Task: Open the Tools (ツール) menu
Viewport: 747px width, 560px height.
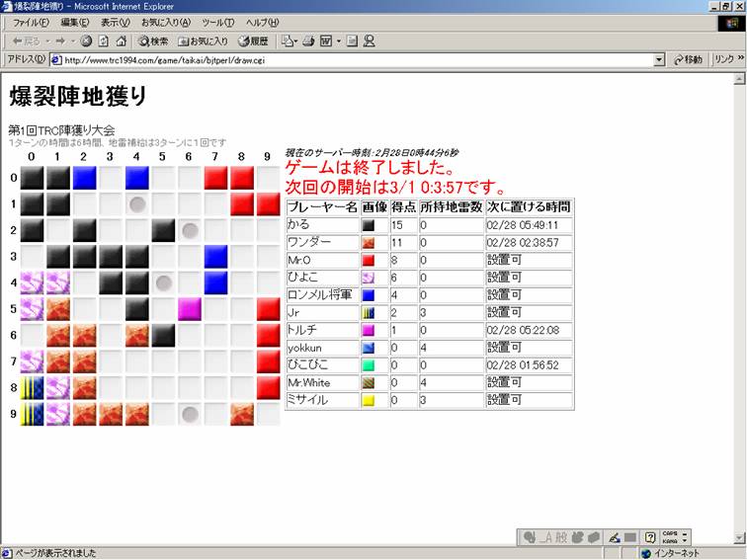Action: [217, 23]
